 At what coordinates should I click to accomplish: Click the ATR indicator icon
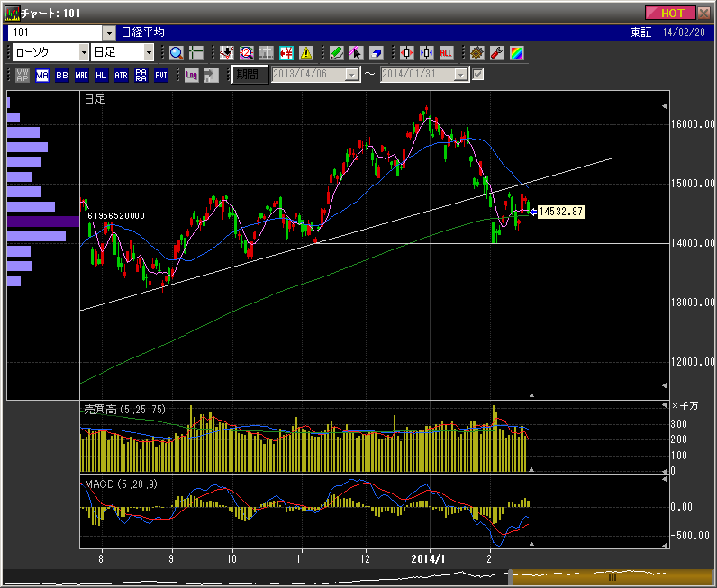tap(121, 76)
